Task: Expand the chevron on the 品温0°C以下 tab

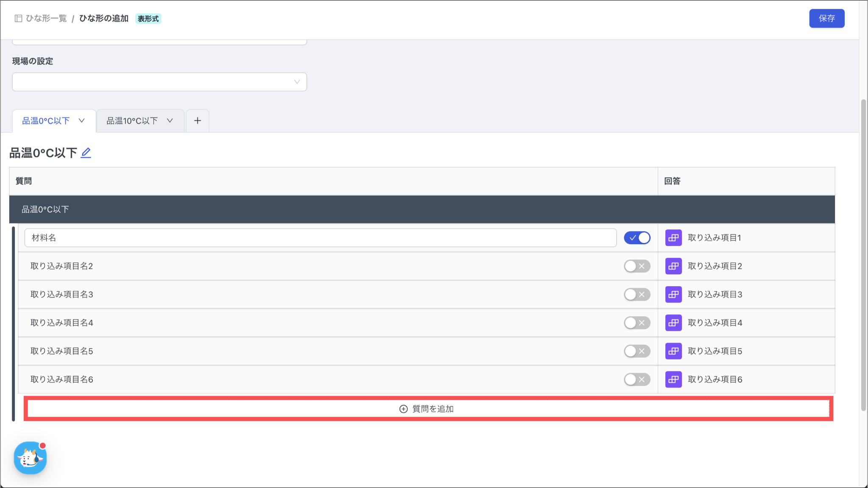Action: coord(82,121)
